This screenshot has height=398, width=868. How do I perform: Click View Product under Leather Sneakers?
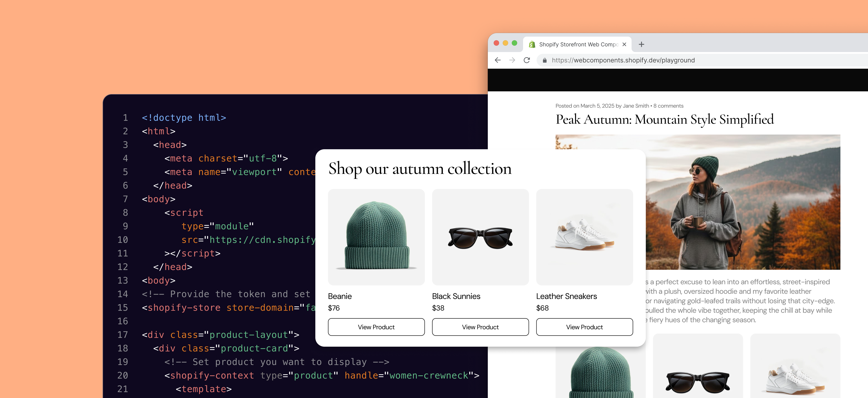584,327
